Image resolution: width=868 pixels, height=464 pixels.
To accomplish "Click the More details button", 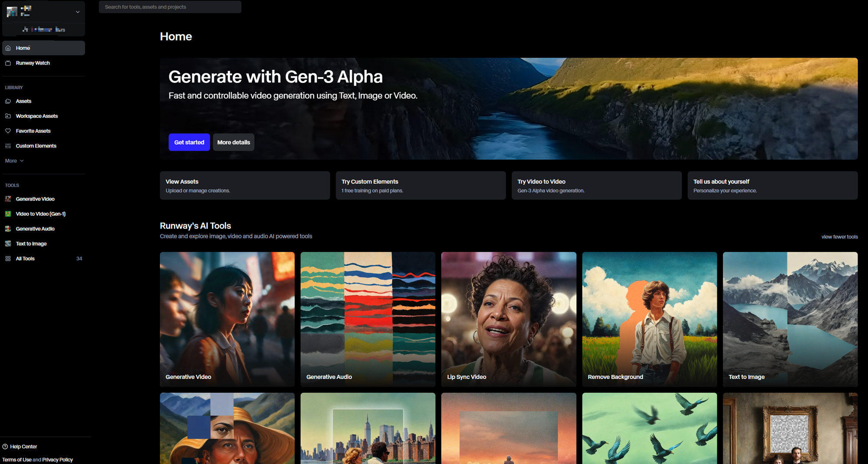I will tap(233, 142).
